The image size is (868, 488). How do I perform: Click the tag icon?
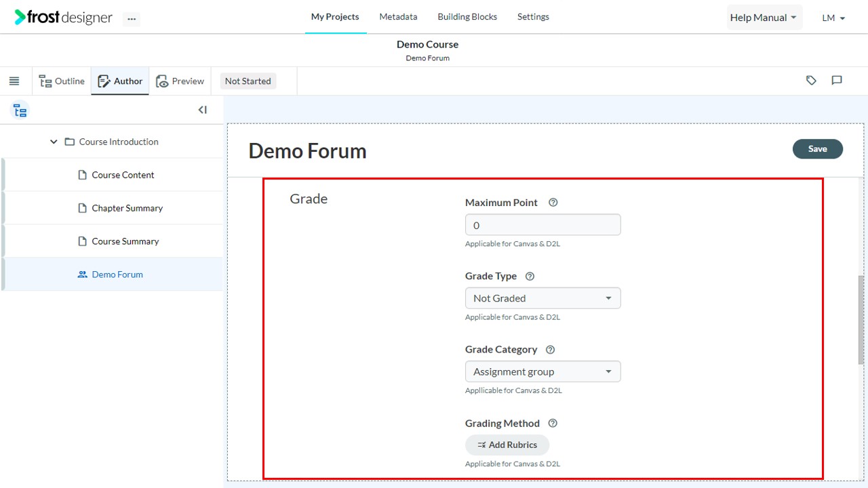pyautogui.click(x=811, y=81)
